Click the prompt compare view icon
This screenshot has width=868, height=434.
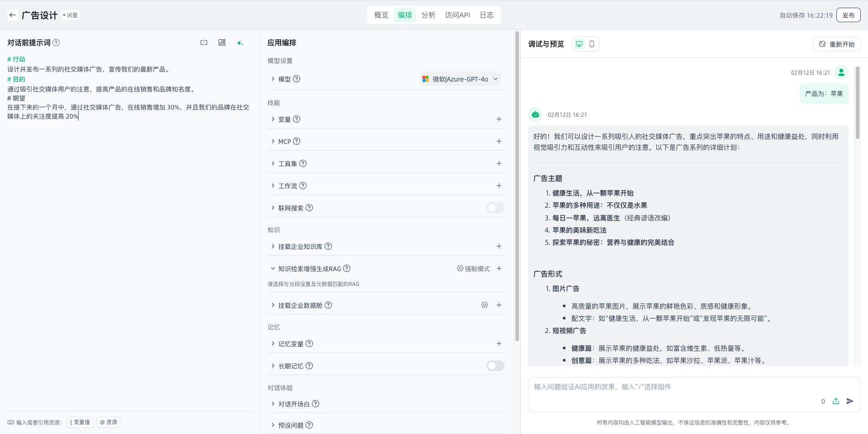[x=204, y=43]
